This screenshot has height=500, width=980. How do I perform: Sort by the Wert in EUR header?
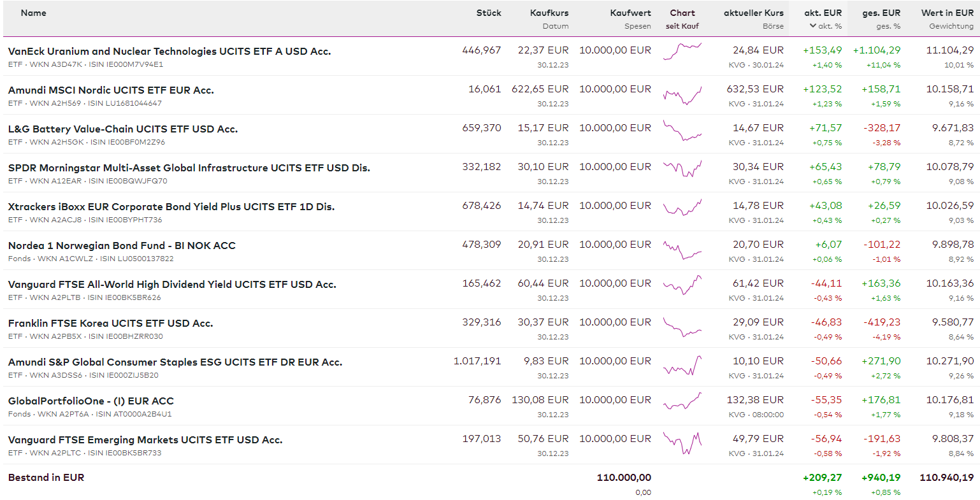tap(947, 13)
